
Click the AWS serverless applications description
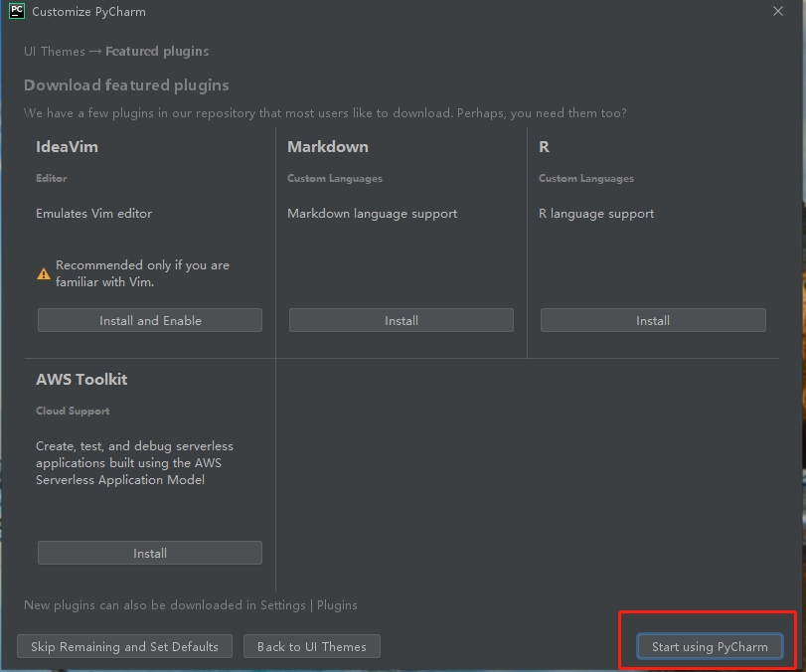pos(135,462)
